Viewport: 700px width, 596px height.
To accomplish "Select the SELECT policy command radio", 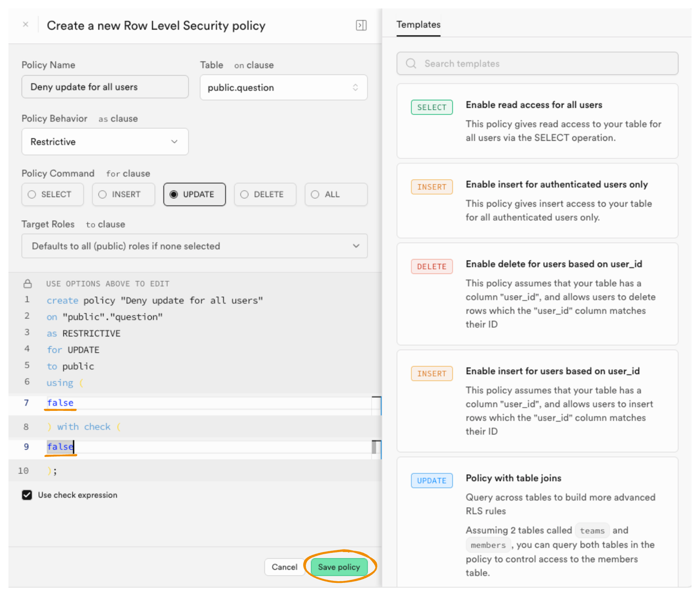I will tap(52, 194).
